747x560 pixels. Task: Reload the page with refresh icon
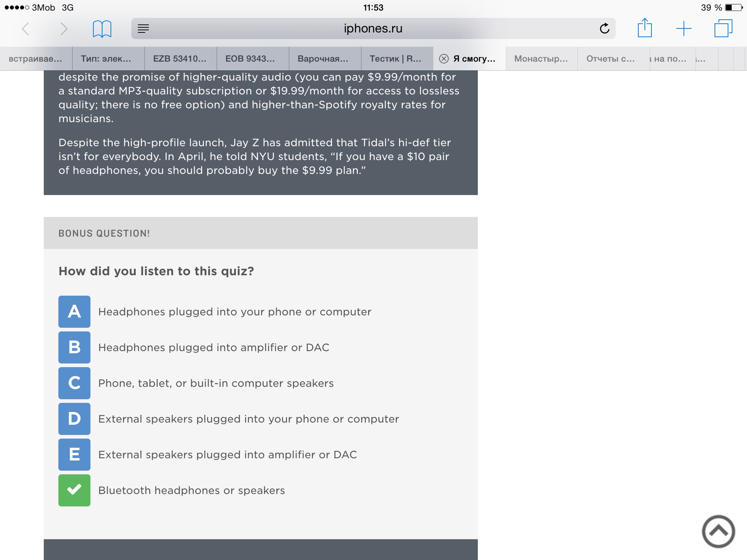(604, 28)
